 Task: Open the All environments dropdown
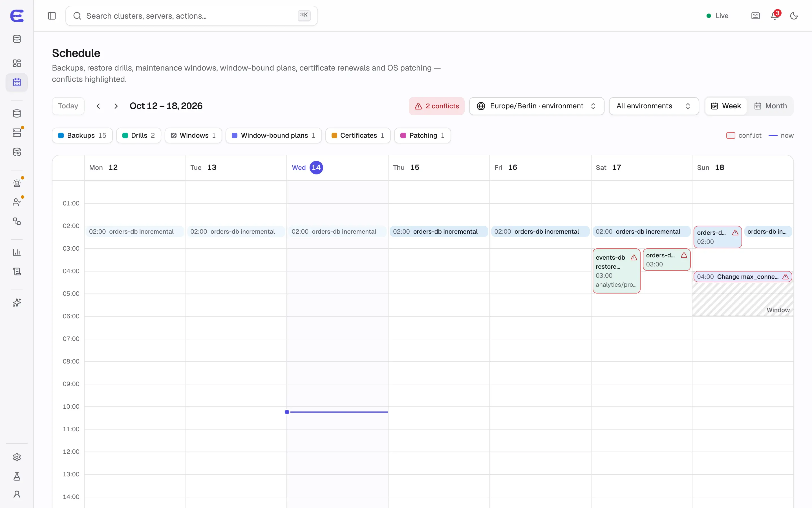pyautogui.click(x=654, y=106)
